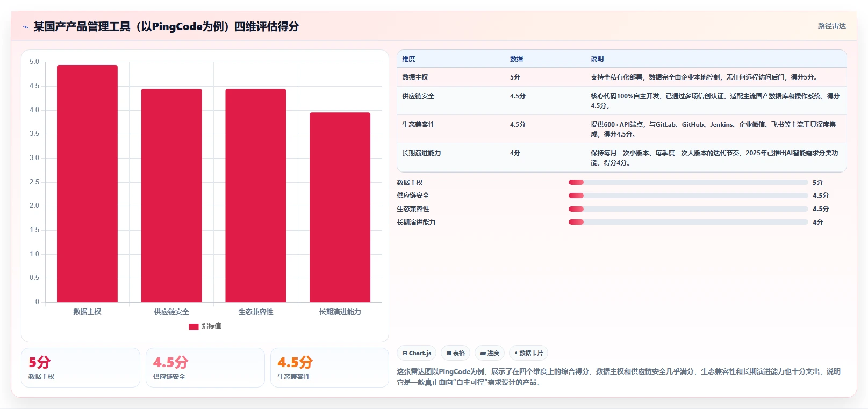
Task: Click the 供应链安全 progress bar
Action: coord(688,196)
